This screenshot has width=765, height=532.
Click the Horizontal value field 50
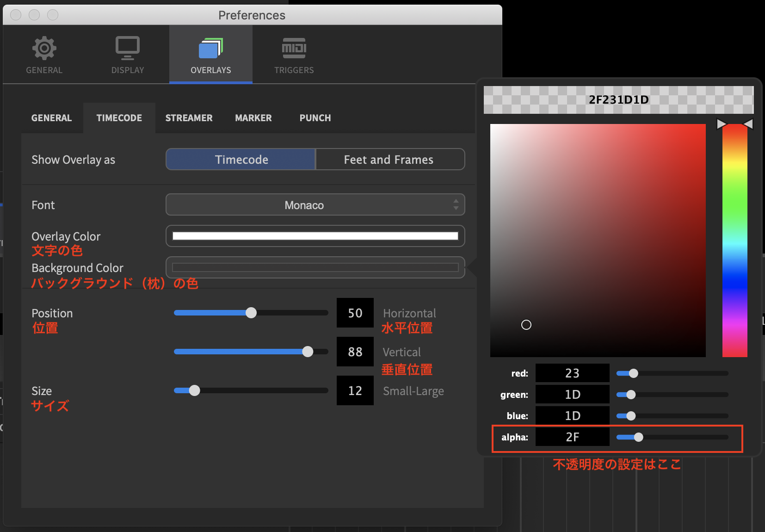355,313
